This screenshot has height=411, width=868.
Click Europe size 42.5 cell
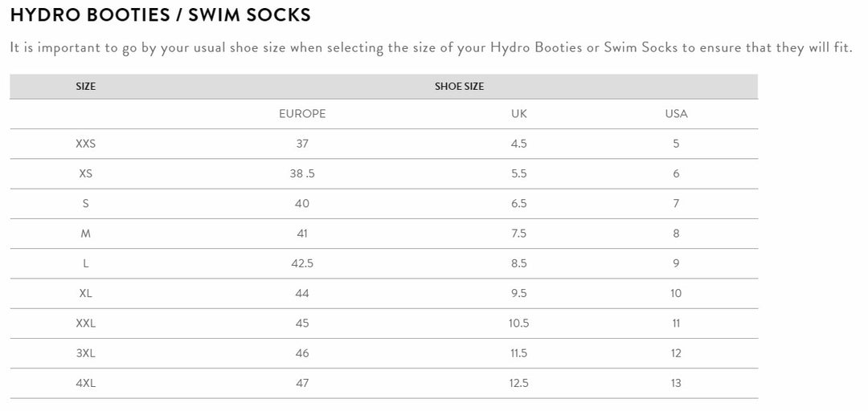pos(302,263)
